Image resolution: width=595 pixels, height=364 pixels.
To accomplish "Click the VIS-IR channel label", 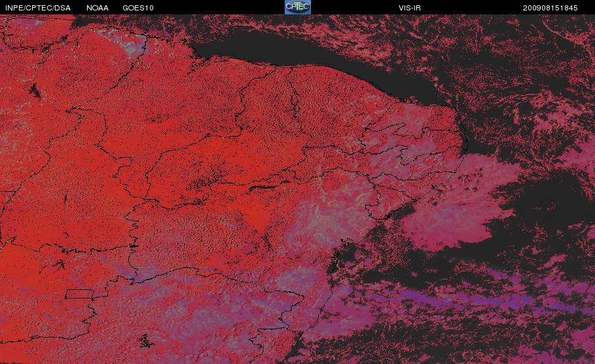I will point(410,8).
